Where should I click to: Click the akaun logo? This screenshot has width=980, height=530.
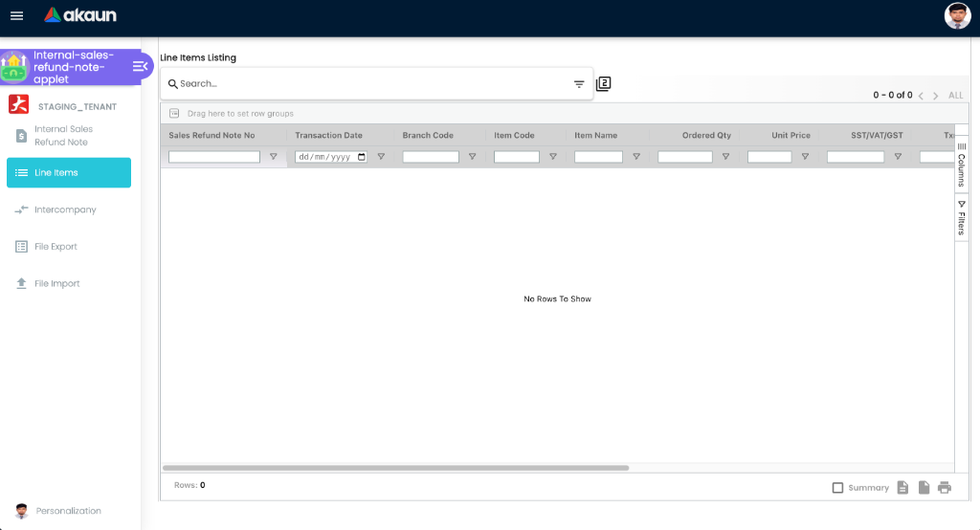tap(80, 15)
